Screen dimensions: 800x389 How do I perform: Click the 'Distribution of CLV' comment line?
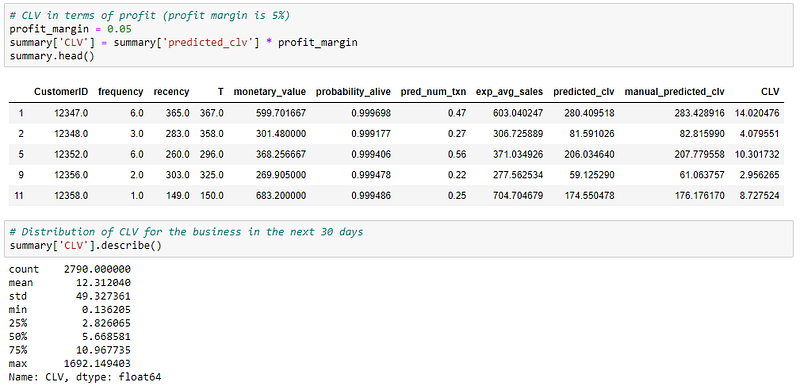point(186,232)
